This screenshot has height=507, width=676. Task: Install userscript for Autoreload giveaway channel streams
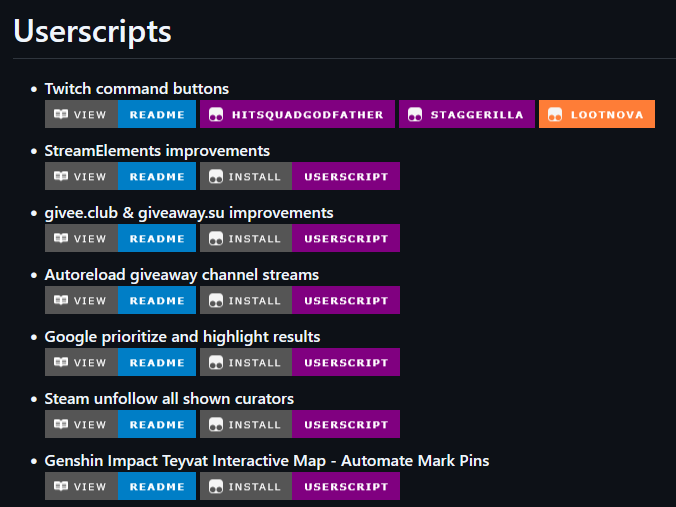point(300,300)
